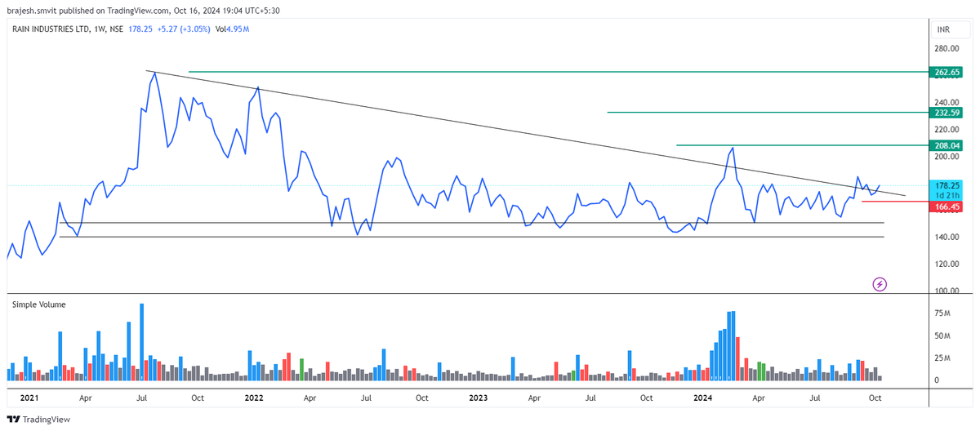Click the 2022 label on the time axis
This screenshot has height=431, width=980.
coord(254,398)
